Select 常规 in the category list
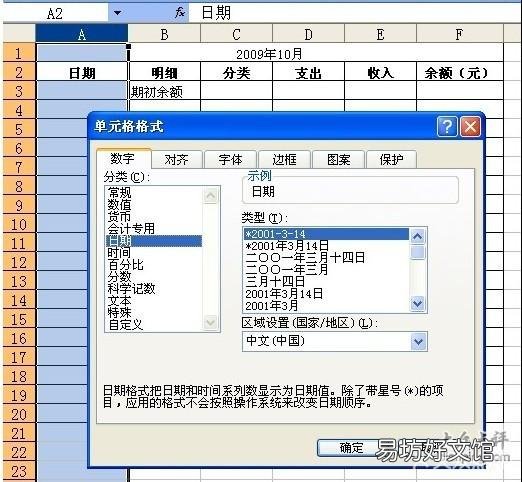This screenshot has width=522, height=482. (154, 193)
